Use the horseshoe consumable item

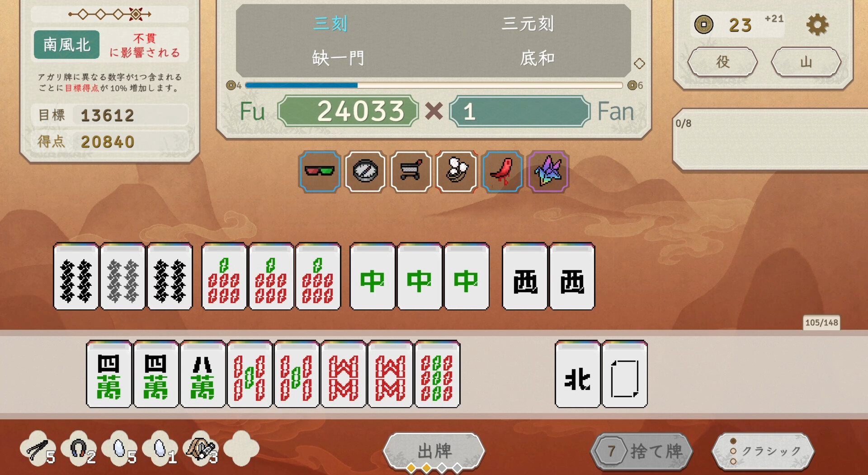pos(79,448)
